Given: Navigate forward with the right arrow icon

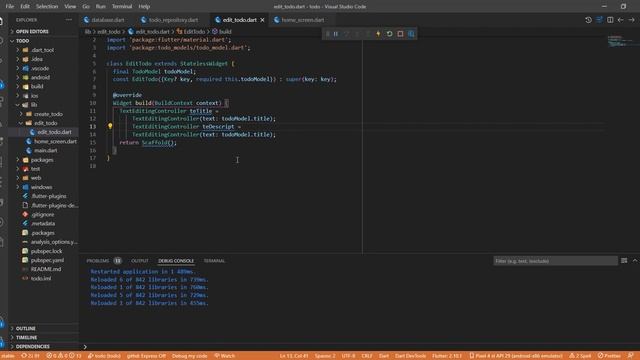Looking at the screenshot, I should (631, 20).
